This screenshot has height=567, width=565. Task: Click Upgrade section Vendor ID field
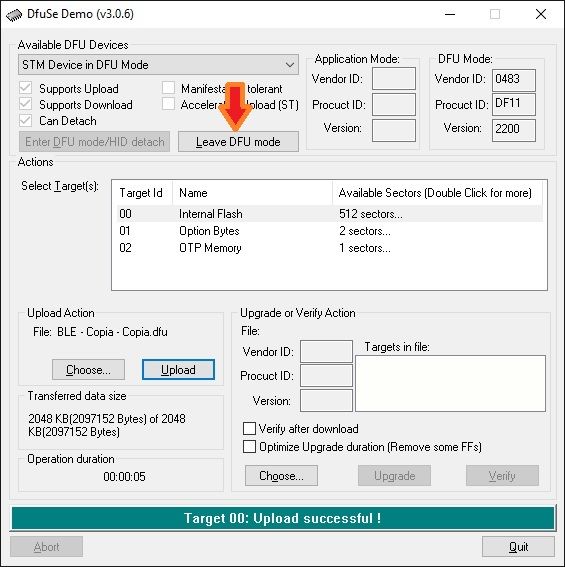point(326,351)
